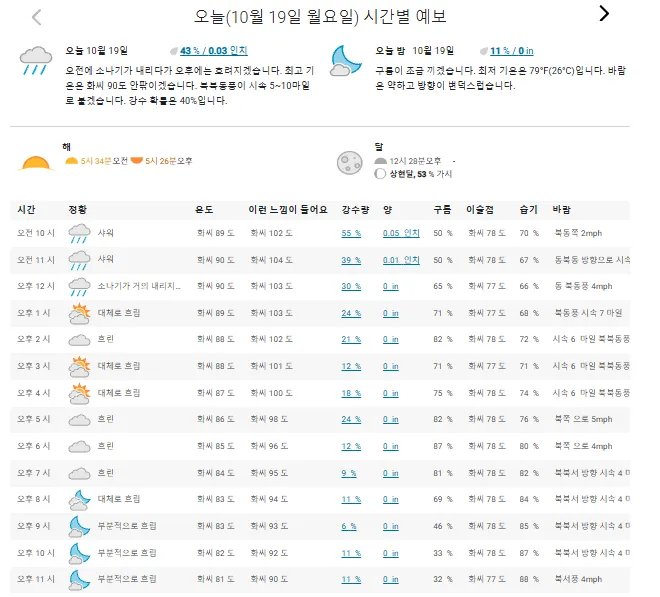This screenshot has width=660, height=597.
Task: Click the 북동쪽 2mph wind value
Action: pyautogui.click(x=578, y=233)
